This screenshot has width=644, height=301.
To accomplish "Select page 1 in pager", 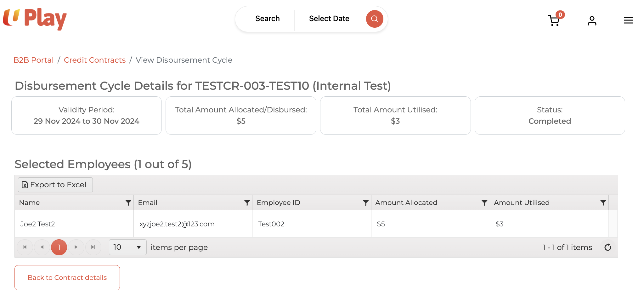I will tap(59, 247).
